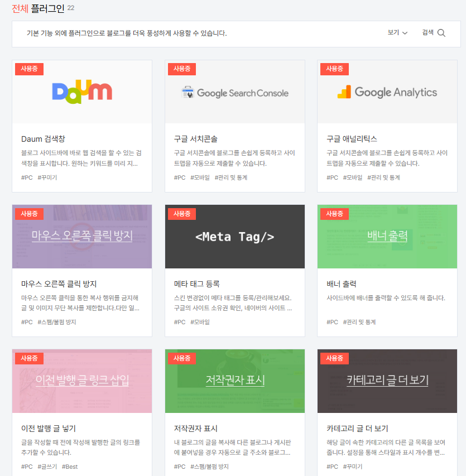This screenshot has height=476, width=466.
Task: Click #꾸미기 tag under 카테고리 글 더 보기
Action: coord(353,467)
